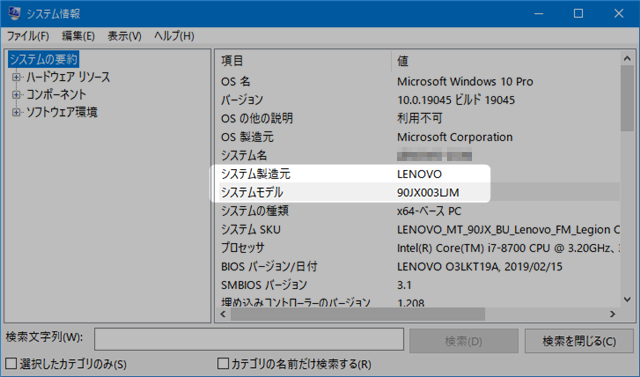Image resolution: width=640 pixels, height=377 pixels.
Task: Maximize the システム情報 window
Action: pos(578,13)
